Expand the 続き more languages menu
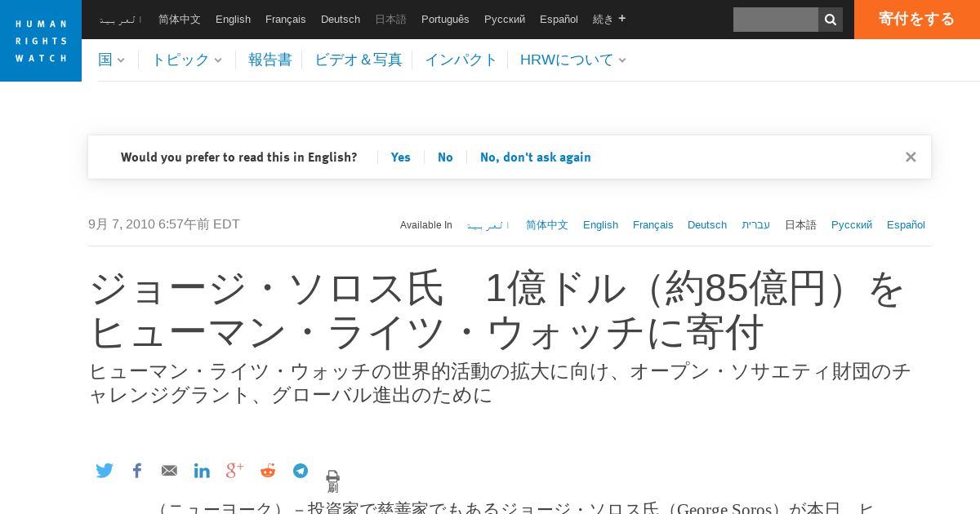Viewport: 980px width, 514px height. tap(609, 19)
